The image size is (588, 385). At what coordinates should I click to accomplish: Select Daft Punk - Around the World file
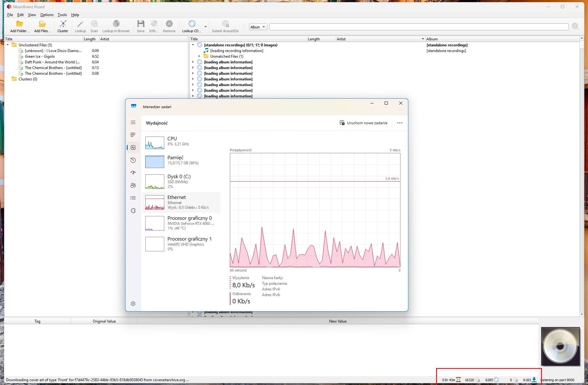click(x=52, y=62)
